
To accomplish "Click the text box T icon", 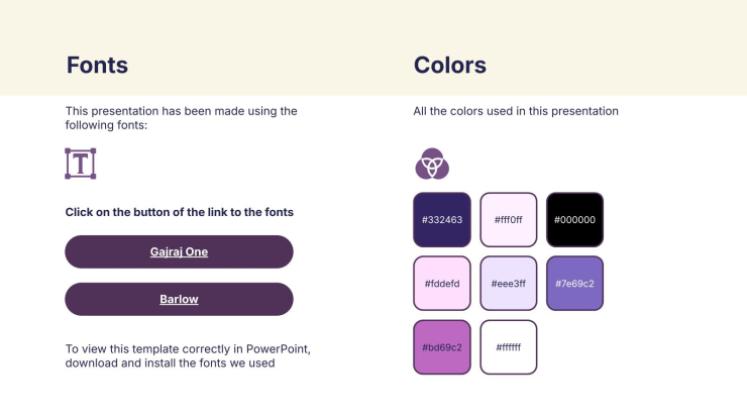I will pos(81,163).
